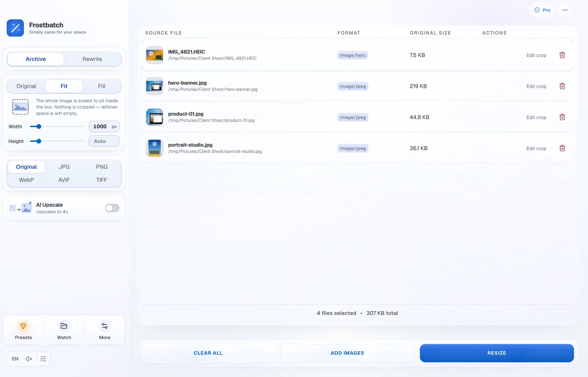This screenshot has width=588, height=377.
Task: Toggle the muted sound speaker icon
Action: [x=29, y=359]
